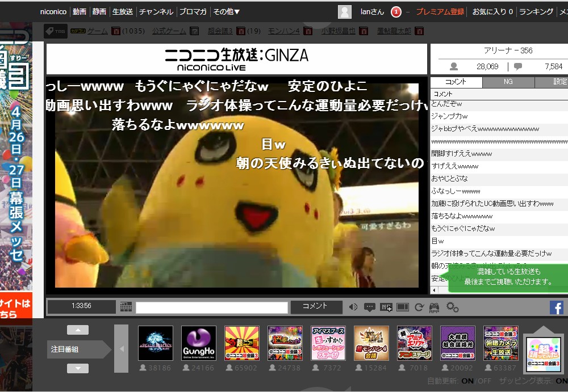
Task: Open the 超モンハン4会議 broadcast thumbnail
Action: (371, 343)
